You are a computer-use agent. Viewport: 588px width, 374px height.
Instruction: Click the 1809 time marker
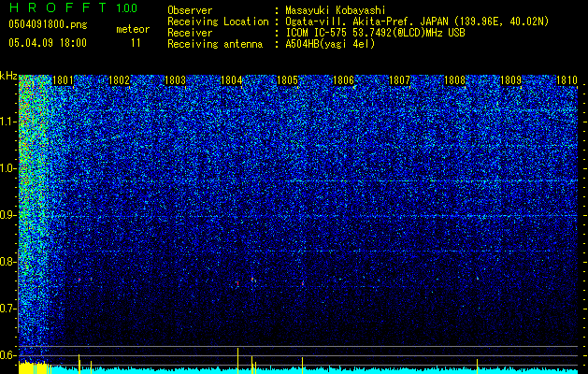coord(511,80)
